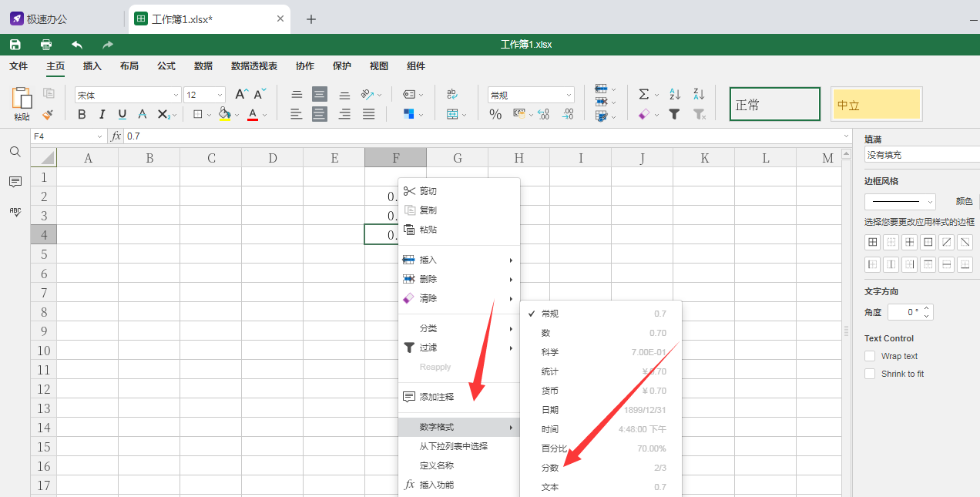
Task: Select 从下拉列表中选择 in the context menu
Action: [459, 446]
